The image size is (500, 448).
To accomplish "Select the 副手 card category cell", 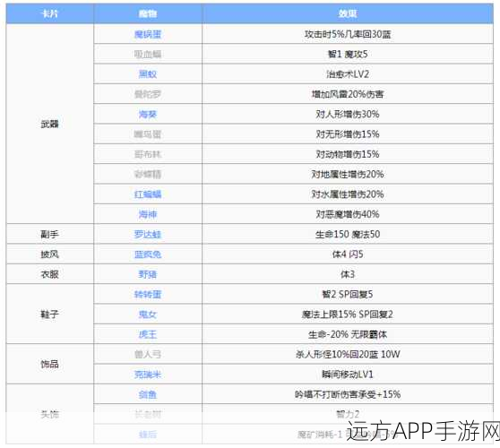I will tap(50, 235).
